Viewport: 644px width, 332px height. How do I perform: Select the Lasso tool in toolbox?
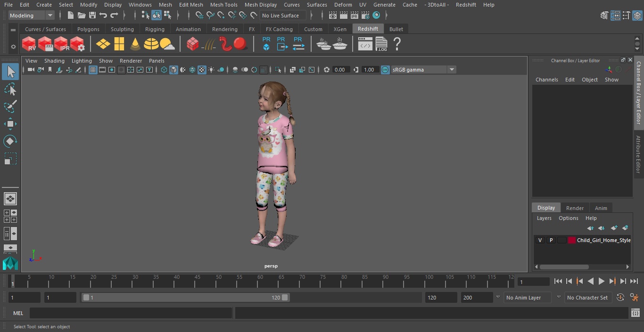10,89
